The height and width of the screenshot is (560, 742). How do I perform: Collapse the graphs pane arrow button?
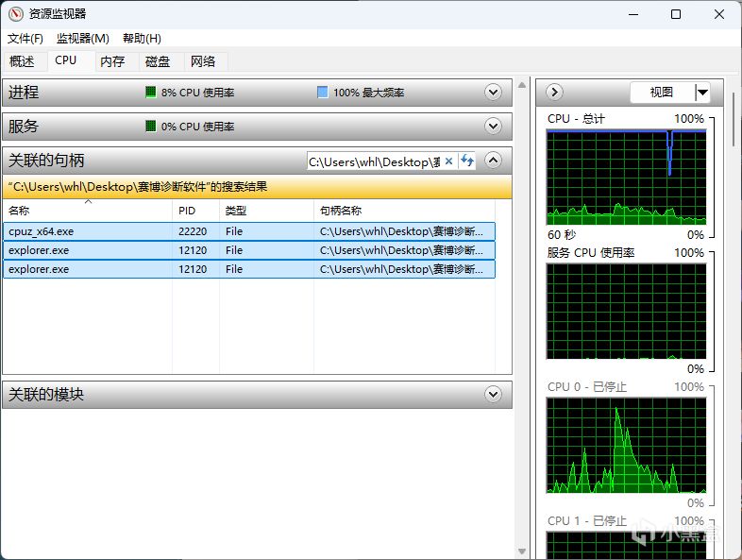[x=554, y=92]
